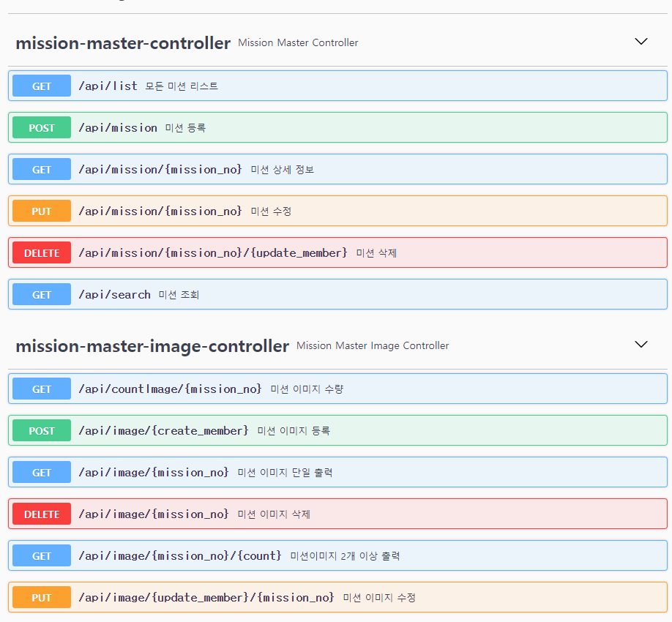Image resolution: width=672 pixels, height=622 pixels.
Task: Click the POST badge on /api/mission
Action: point(41,127)
